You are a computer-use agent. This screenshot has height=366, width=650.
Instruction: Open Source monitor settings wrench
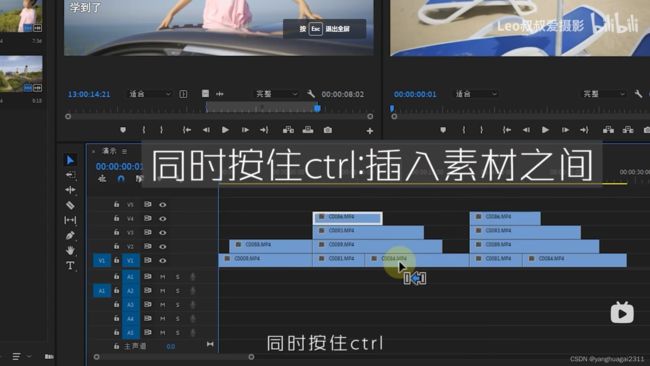coord(310,94)
